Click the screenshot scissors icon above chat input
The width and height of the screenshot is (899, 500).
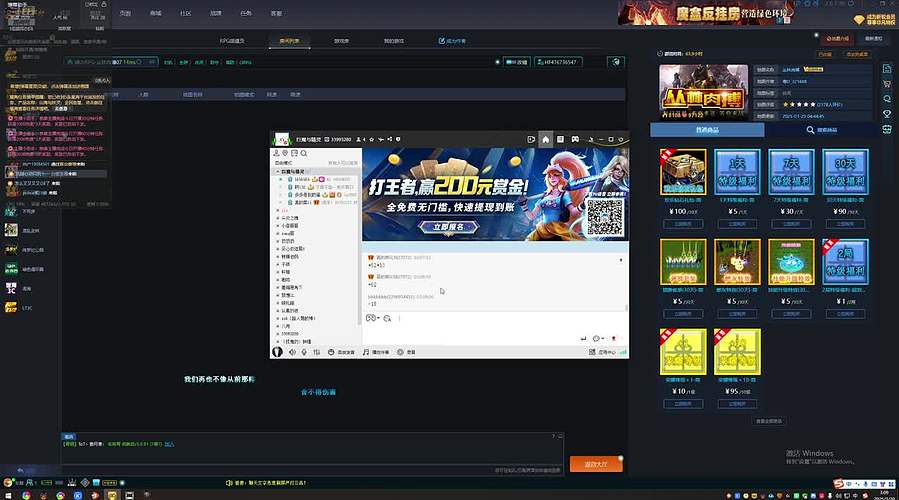coord(387,318)
